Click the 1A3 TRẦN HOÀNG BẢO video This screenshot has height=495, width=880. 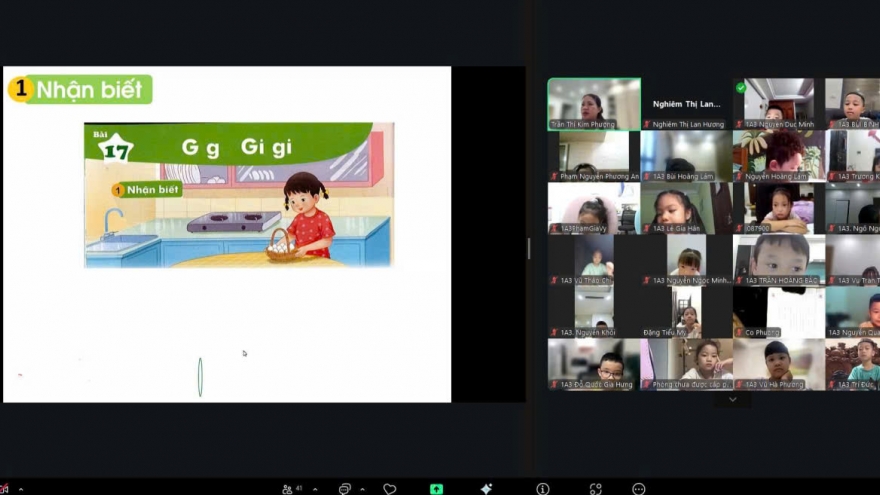[779, 259]
